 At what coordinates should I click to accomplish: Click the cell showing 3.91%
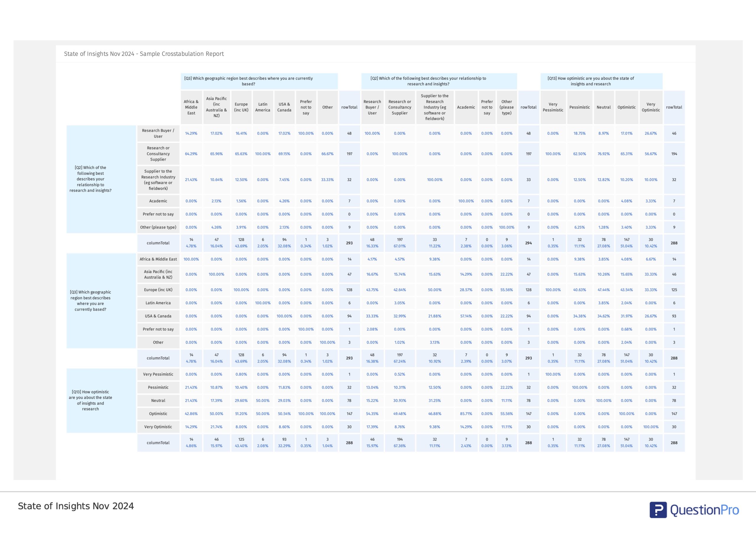point(241,227)
